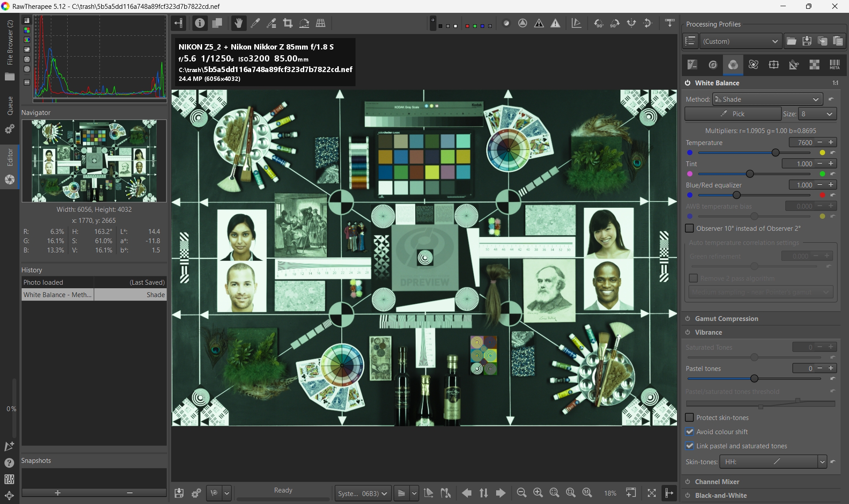Screen dimensions: 849x504
Task: Enable Observer 10° instead of Observer 2°
Action: click(x=689, y=229)
